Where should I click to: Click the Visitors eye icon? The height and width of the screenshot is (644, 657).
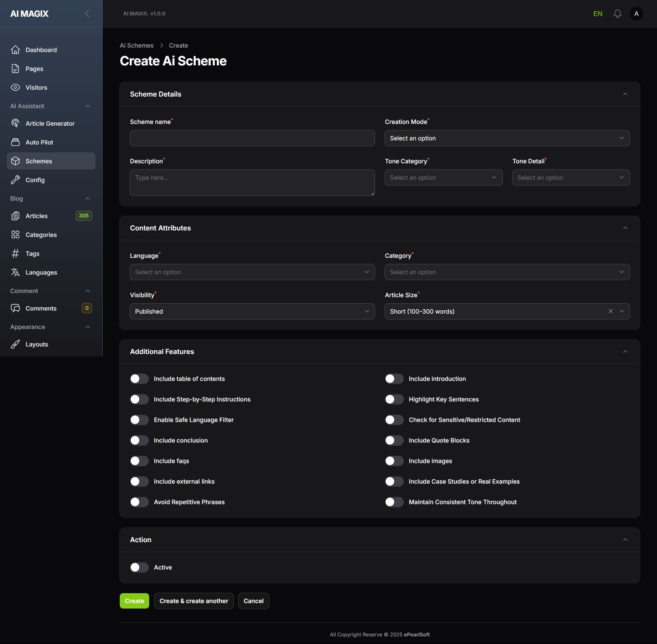point(15,87)
